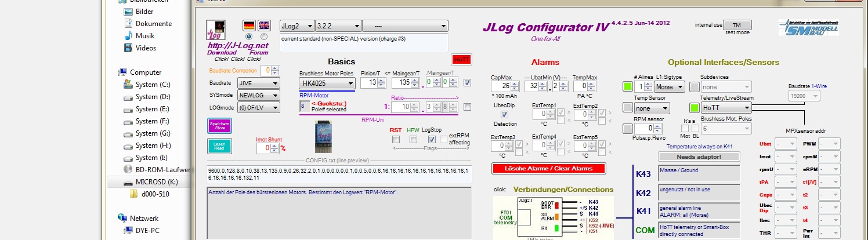Image resolution: width=868 pixels, height=240 pixels.
Task: Toggle green Telemetry/LiveStream enable square
Action: pos(695,107)
